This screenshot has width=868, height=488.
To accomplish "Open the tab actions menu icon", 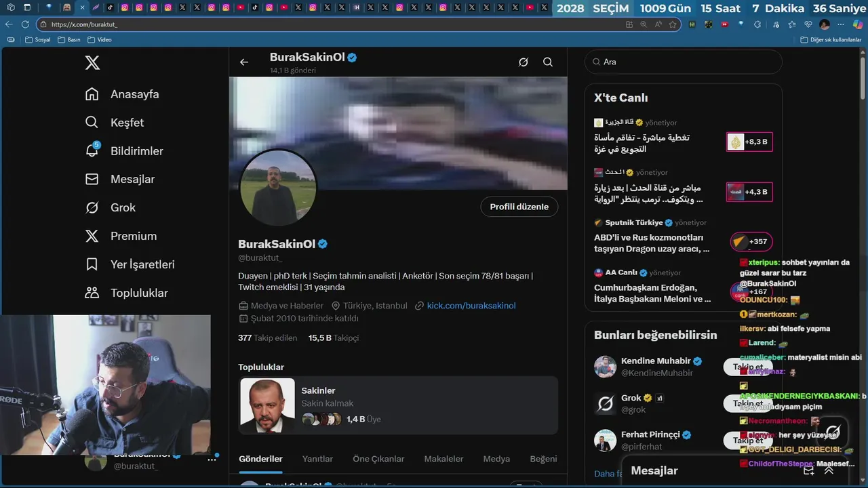I will 27,7.
